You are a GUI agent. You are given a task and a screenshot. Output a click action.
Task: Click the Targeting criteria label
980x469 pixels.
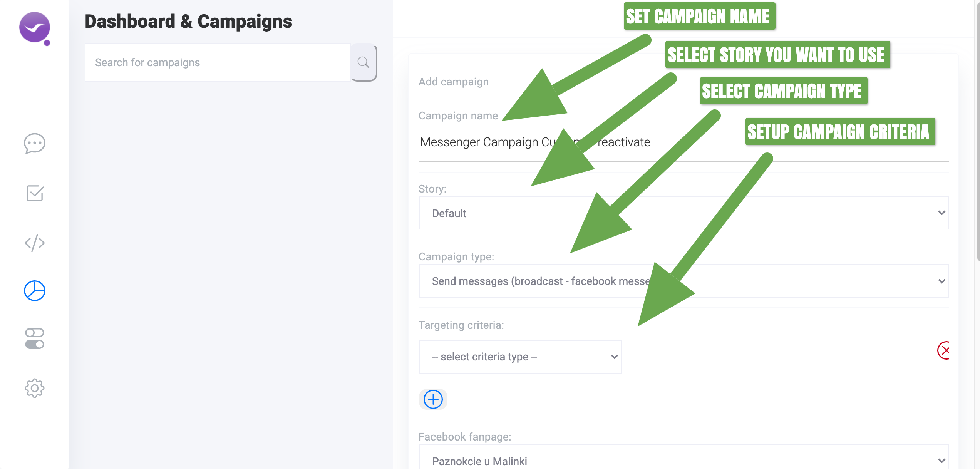(461, 325)
